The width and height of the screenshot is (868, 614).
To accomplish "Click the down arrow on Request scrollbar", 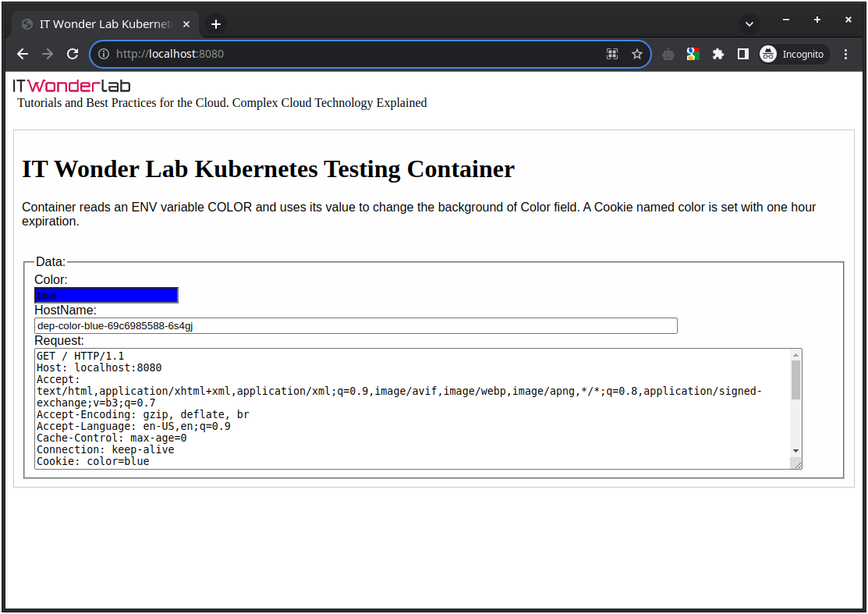I will (796, 450).
